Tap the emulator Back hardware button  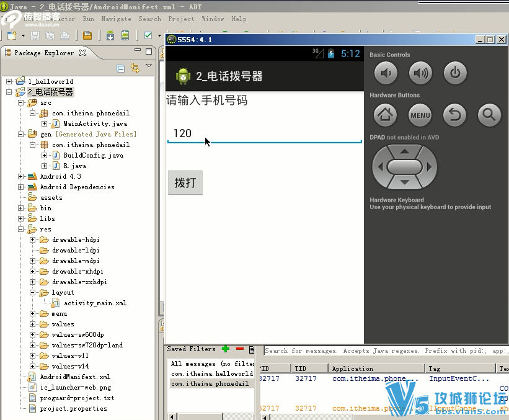coord(455,115)
